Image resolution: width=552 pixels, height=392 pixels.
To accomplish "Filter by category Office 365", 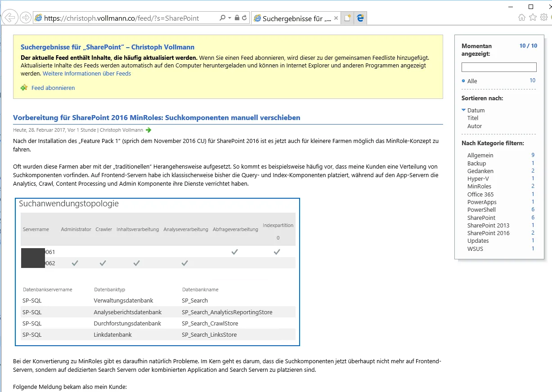I will (480, 194).
